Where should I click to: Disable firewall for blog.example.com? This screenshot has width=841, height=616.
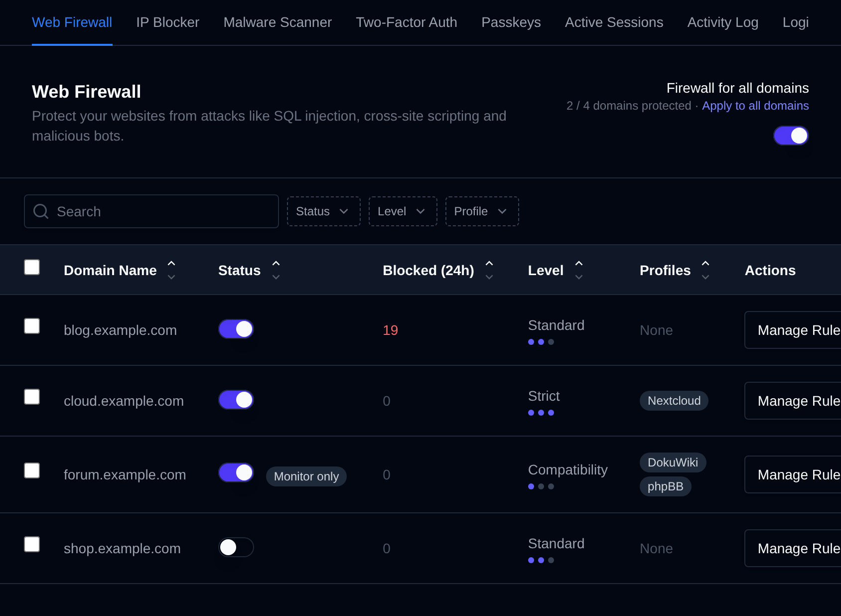coord(236,329)
